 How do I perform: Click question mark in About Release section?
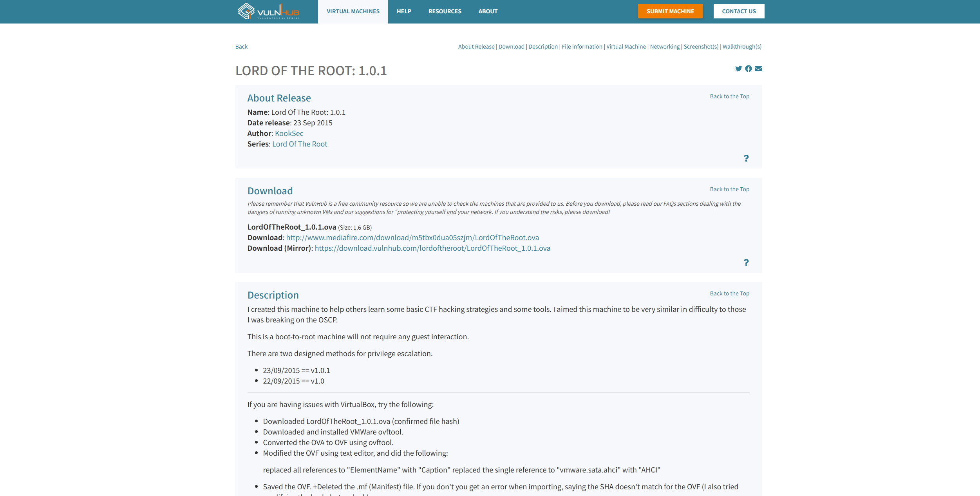point(746,158)
